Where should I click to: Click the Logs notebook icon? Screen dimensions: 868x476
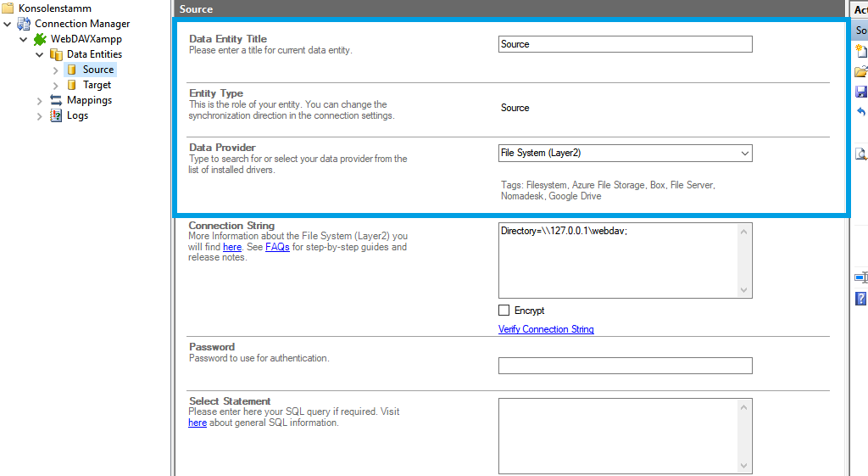(56, 115)
